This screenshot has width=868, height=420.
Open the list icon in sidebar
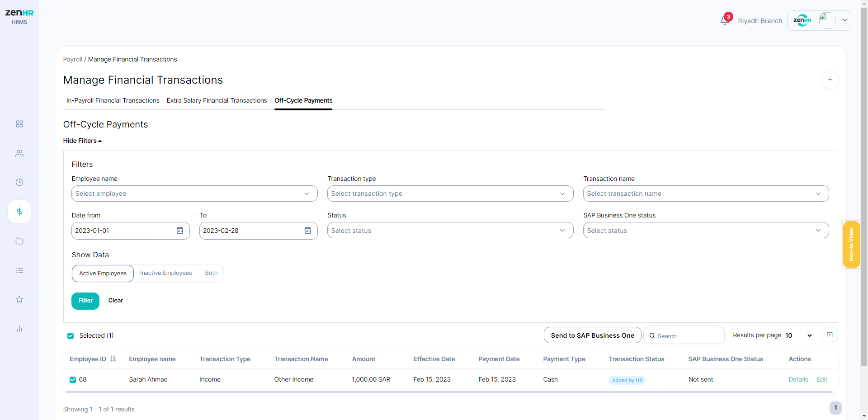[19, 270]
